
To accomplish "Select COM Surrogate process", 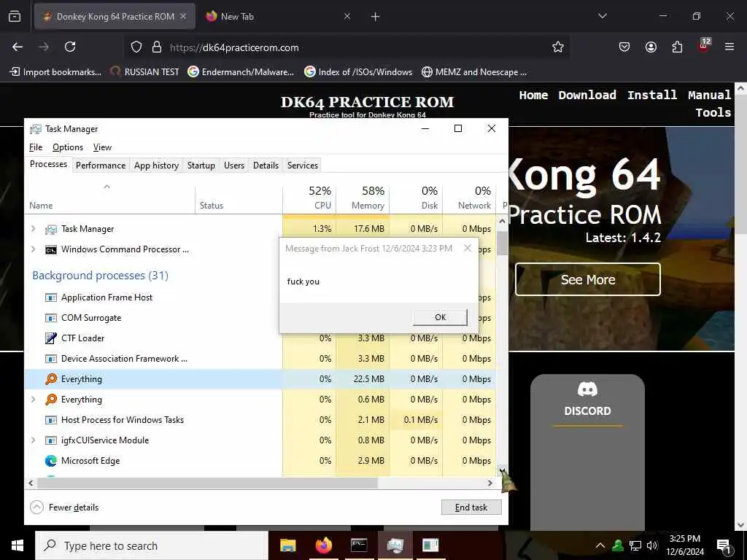I will pyautogui.click(x=152, y=318).
